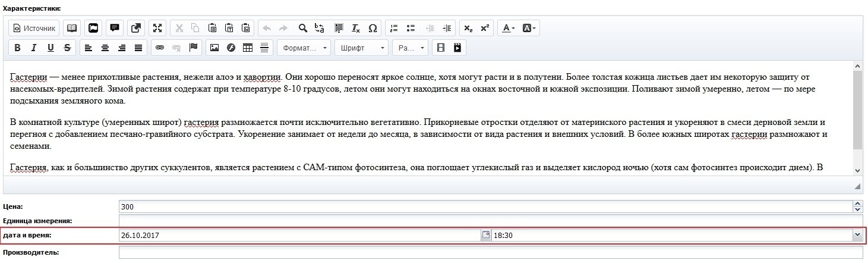Insert special character with Omega icon
The height and width of the screenshot is (263, 868).
pos(373,28)
